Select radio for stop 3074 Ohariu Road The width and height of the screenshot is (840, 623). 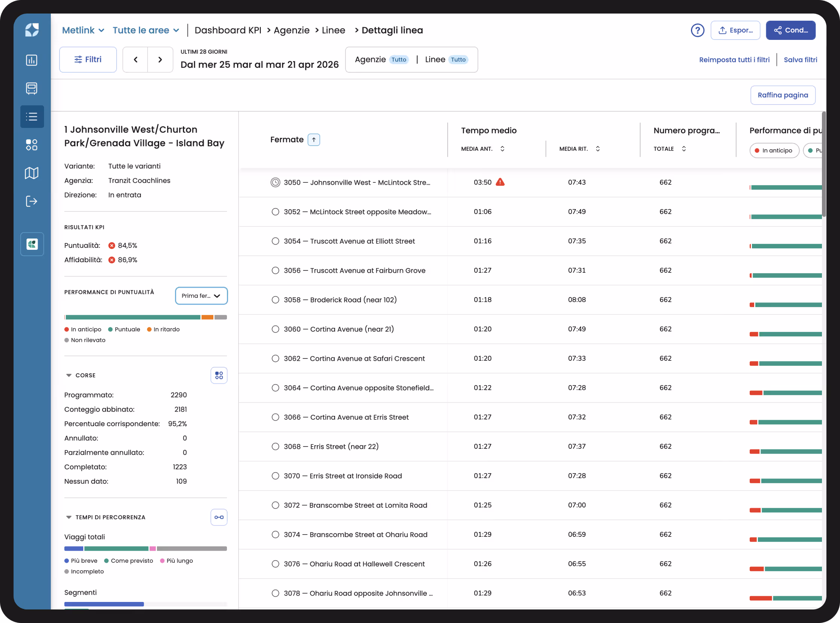[x=275, y=534]
